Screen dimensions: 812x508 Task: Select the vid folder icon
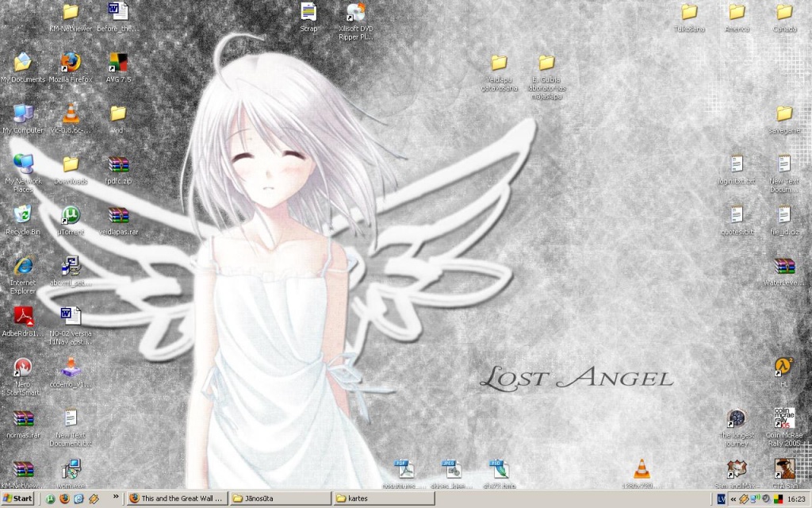118,118
